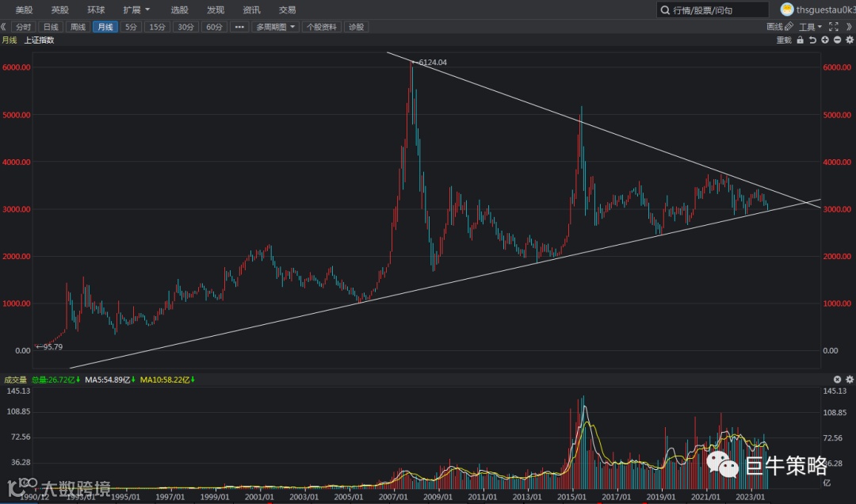Open the 发现 menu

click(216, 10)
